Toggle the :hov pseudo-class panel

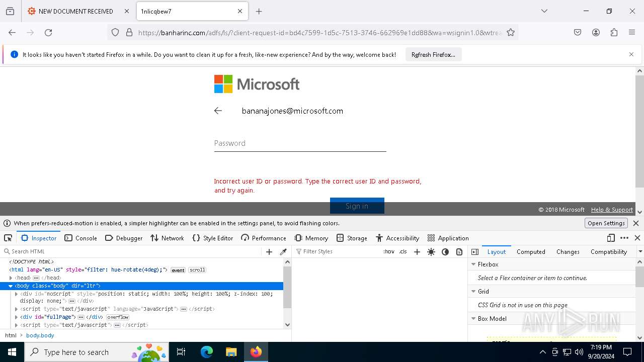[x=389, y=251]
